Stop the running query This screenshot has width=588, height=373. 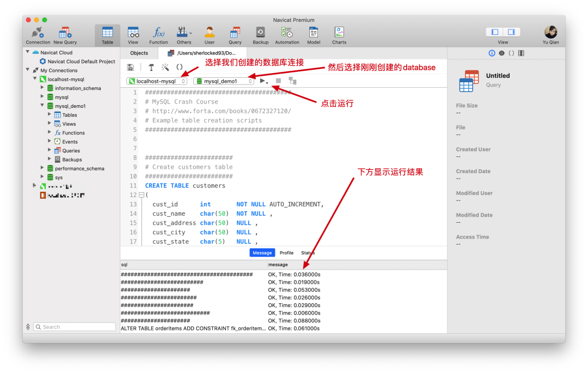(278, 81)
